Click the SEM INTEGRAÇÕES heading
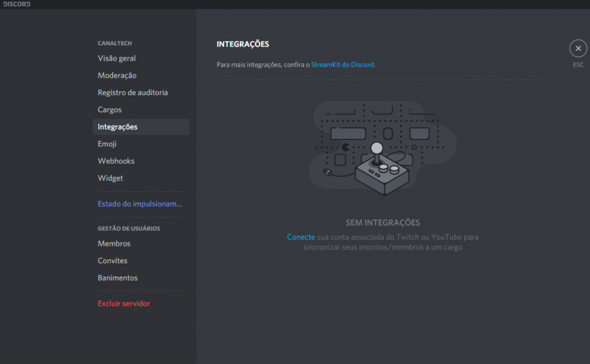The height and width of the screenshot is (364, 590). pos(383,223)
